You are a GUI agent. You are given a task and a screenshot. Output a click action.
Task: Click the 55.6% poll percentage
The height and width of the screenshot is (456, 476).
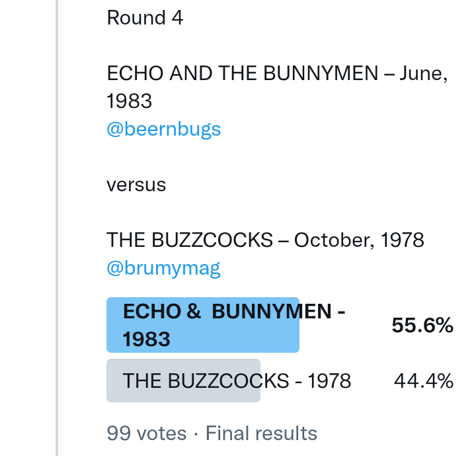pos(422,325)
